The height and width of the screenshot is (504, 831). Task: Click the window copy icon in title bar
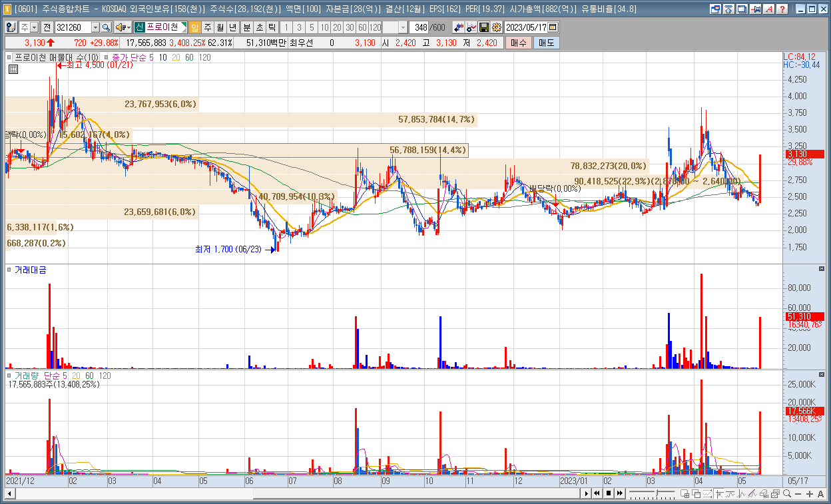tap(742, 9)
